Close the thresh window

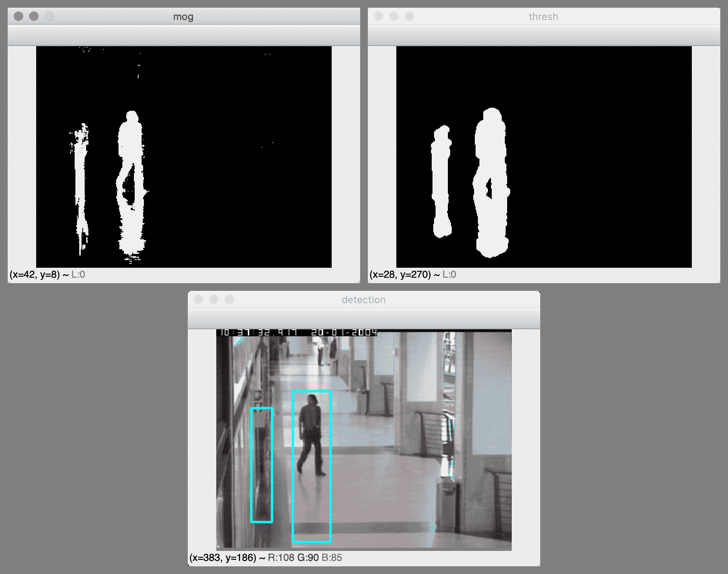coord(379,16)
